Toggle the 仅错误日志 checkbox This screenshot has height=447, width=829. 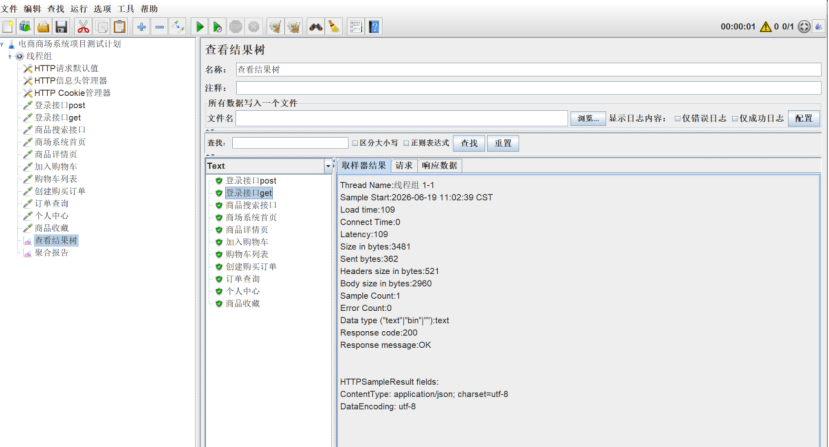[x=677, y=118]
